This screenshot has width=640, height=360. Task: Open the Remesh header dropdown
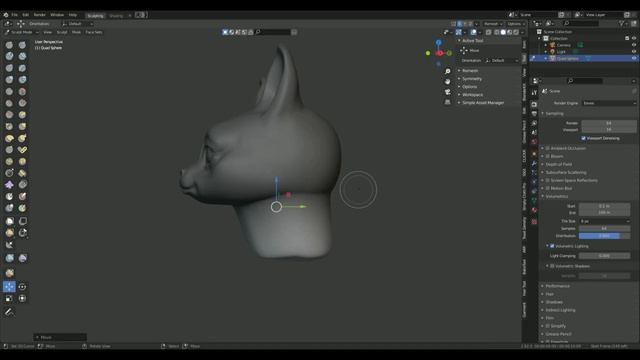[x=493, y=24]
